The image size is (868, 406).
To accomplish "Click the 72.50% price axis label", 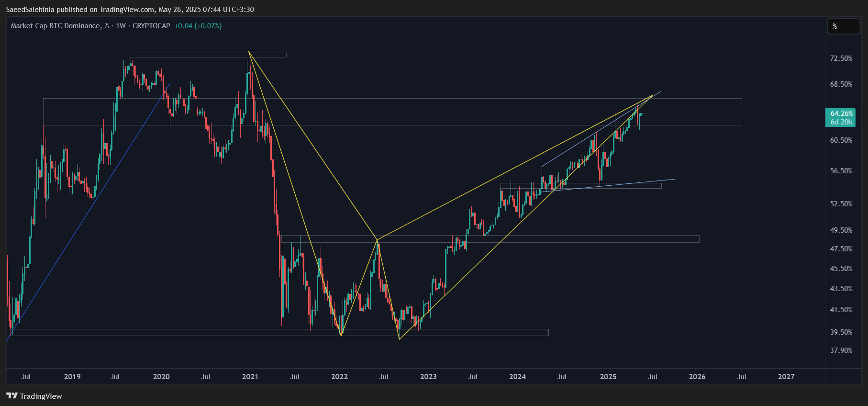I will coord(841,58).
